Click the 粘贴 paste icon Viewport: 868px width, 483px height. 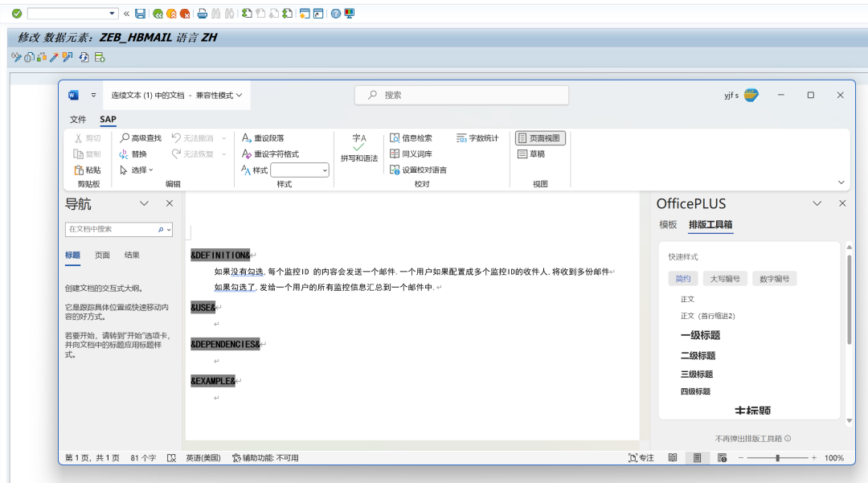click(79, 170)
